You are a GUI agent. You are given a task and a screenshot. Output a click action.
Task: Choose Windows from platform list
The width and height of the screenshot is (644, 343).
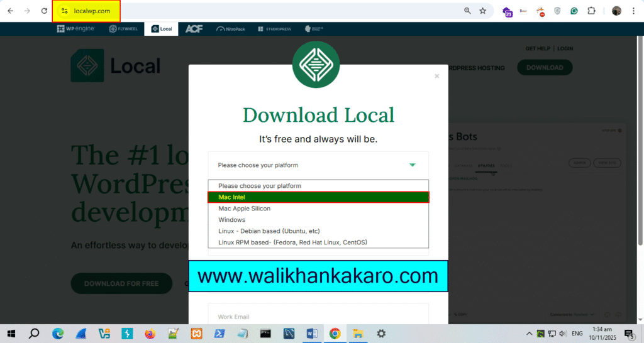[318, 220]
